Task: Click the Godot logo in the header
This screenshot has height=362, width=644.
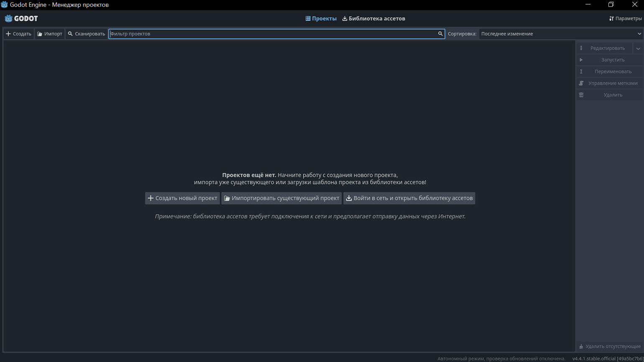Action: (21, 18)
